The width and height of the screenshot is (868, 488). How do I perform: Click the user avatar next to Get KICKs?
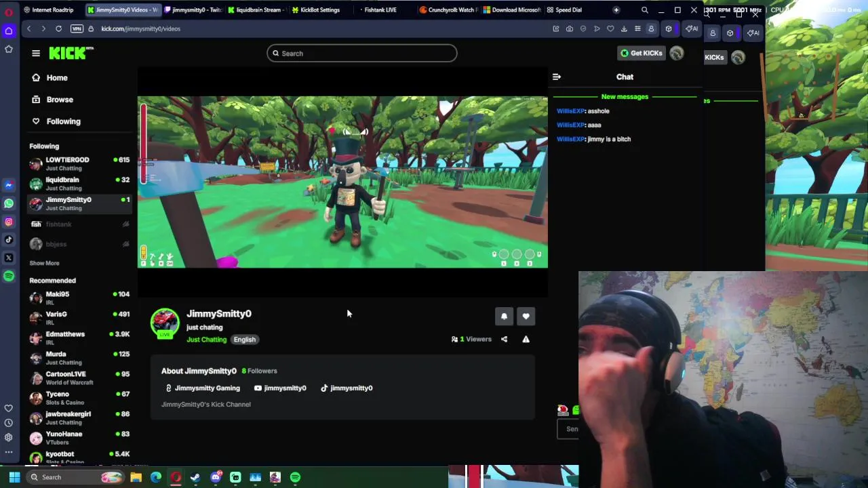[x=677, y=53]
